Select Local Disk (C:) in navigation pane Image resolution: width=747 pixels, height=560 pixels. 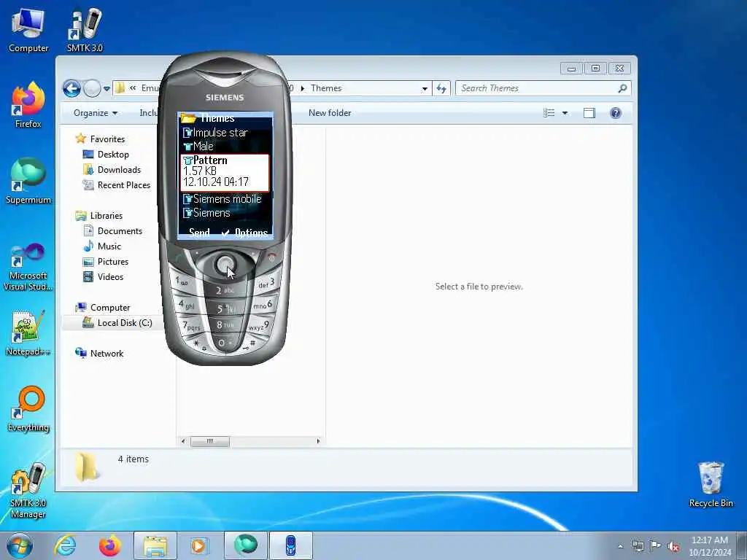click(117, 323)
